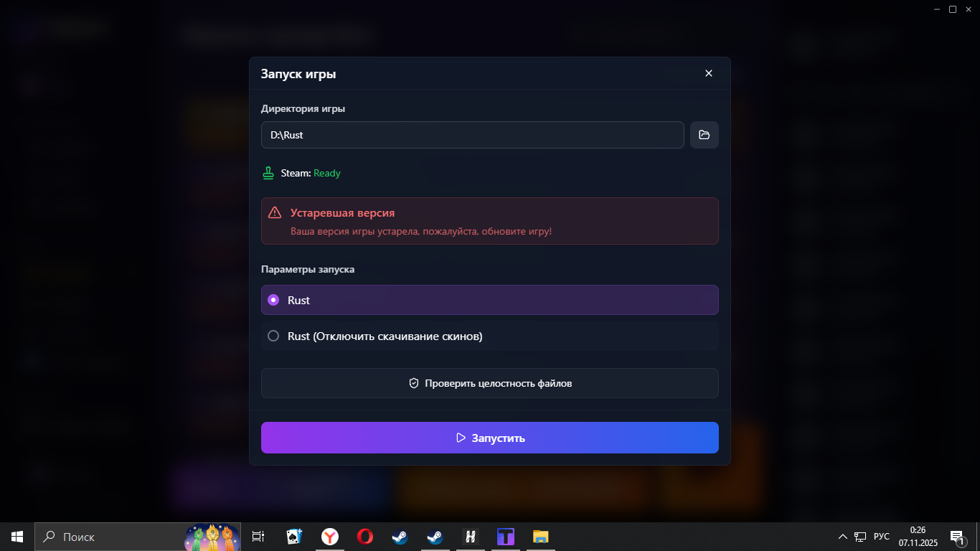Select the Rust launch option
The image size is (980, 551).
pos(489,300)
